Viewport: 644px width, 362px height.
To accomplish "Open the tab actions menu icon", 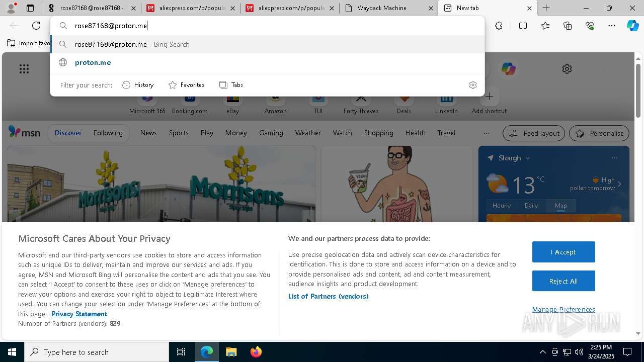I will click(x=30, y=8).
